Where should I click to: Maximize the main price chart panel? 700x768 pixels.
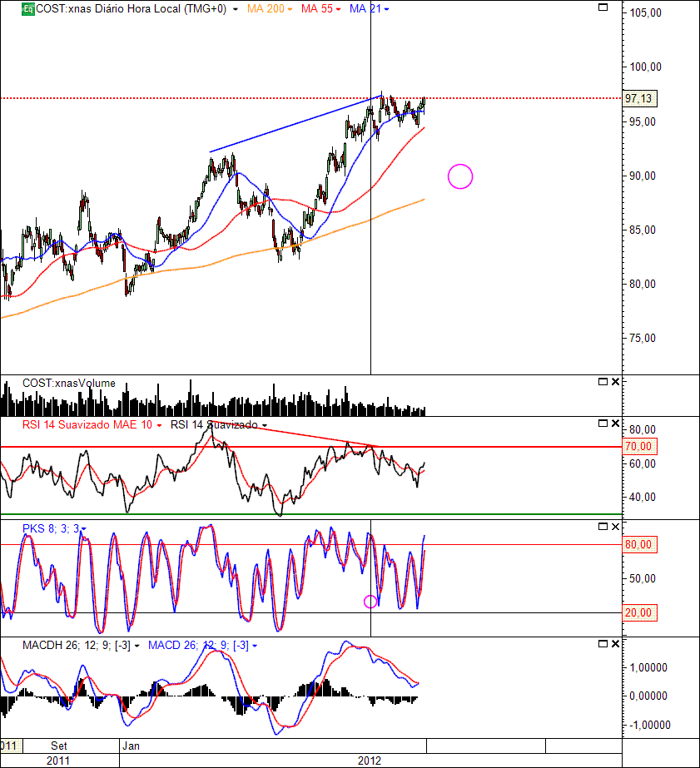tap(603, 7)
